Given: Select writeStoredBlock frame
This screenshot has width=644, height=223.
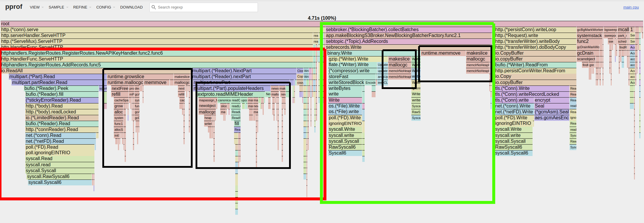Looking at the screenshot, I should (346, 83).
